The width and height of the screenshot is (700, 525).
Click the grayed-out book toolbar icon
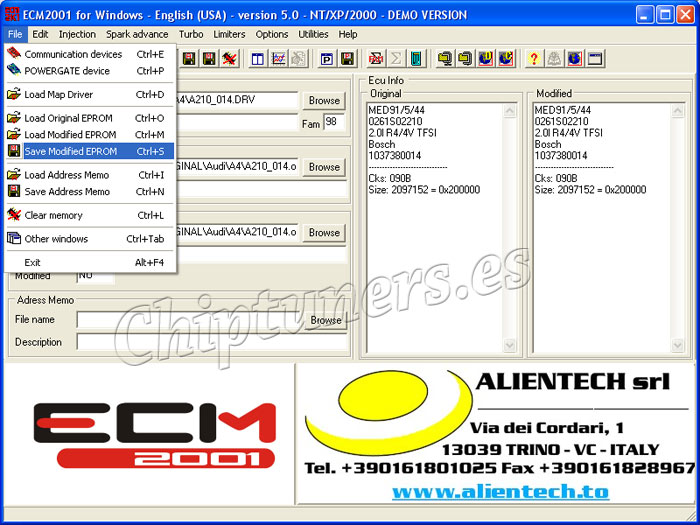(x=554, y=58)
